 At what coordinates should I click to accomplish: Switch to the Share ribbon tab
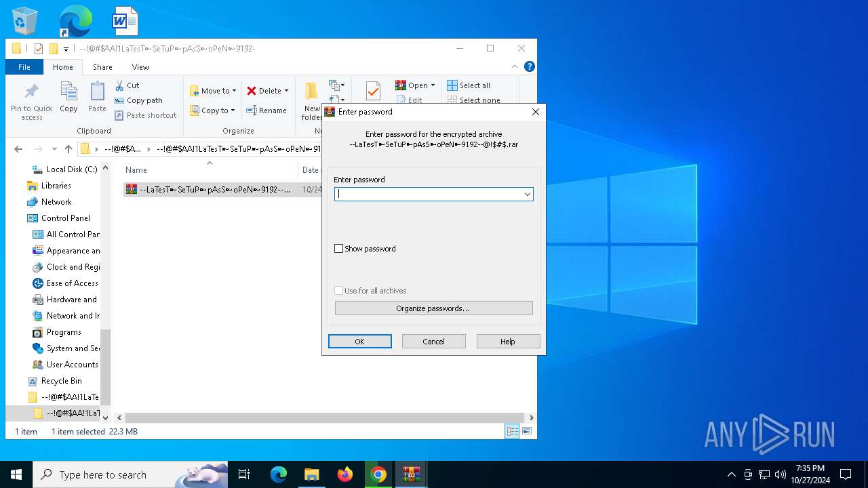coord(102,67)
